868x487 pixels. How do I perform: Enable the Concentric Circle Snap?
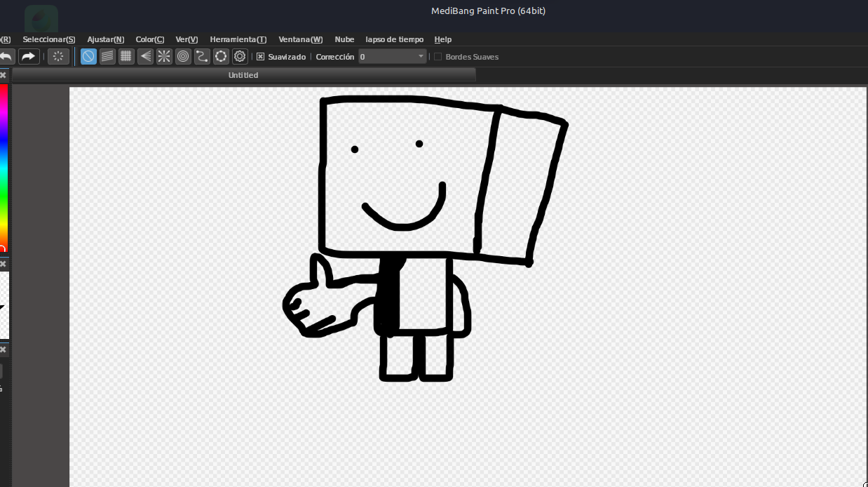(183, 56)
